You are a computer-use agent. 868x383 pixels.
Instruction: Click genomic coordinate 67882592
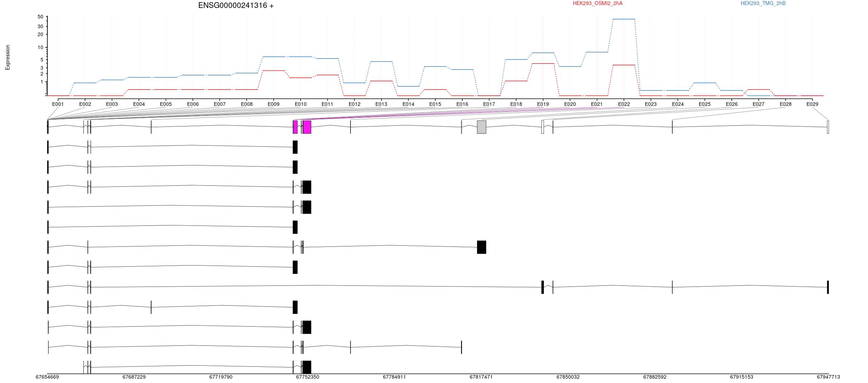655,377
